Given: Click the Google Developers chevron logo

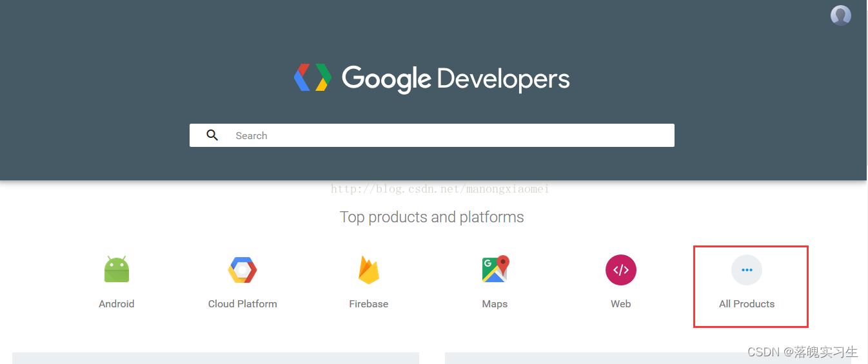Looking at the screenshot, I should 313,78.
